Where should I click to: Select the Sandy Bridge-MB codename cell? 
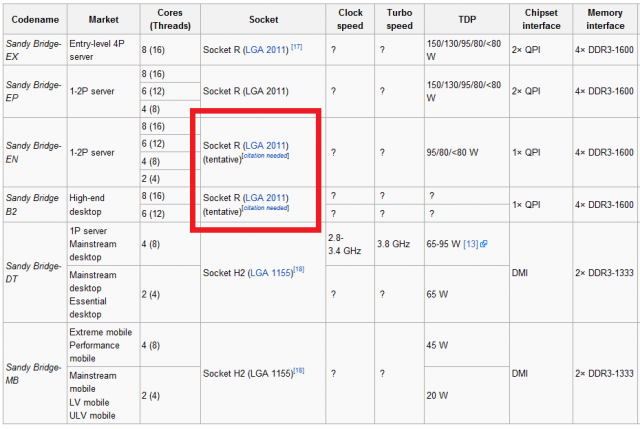point(35,373)
